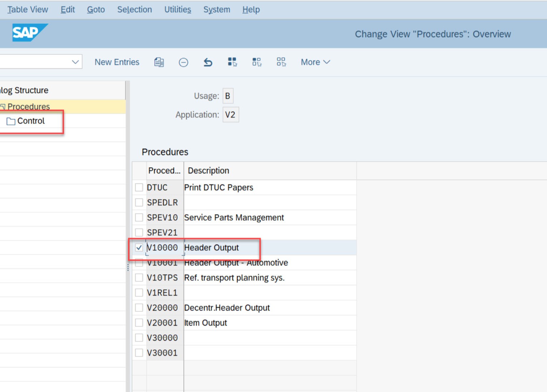
Task: Check the V10TPS row checkbox
Action: pos(139,277)
